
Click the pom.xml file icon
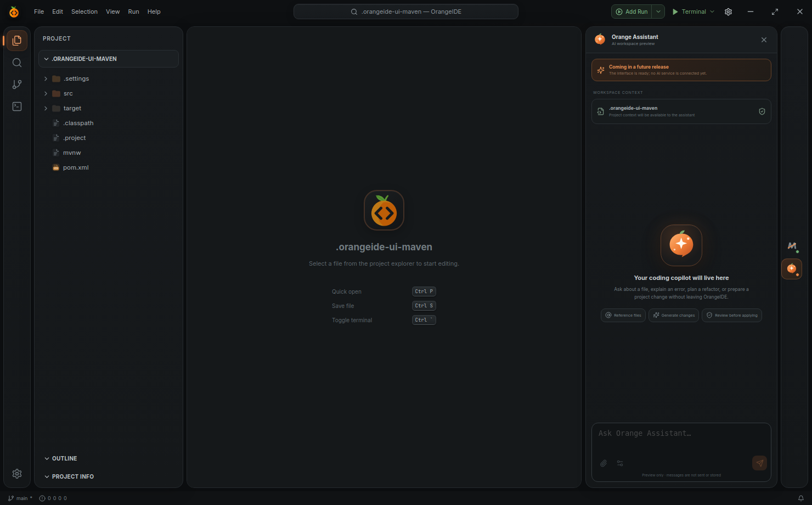[x=56, y=167]
